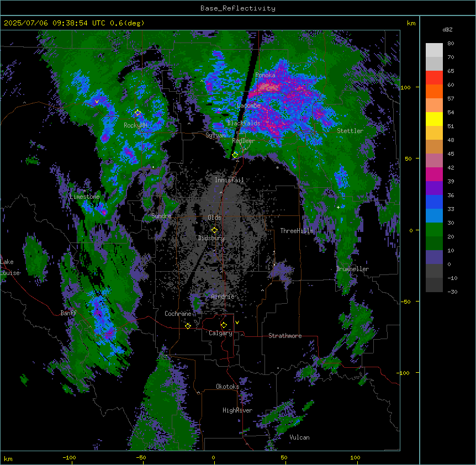This screenshot has width=476, height=465.
Task: Click the Base_Reflectivity title
Action: point(238,8)
